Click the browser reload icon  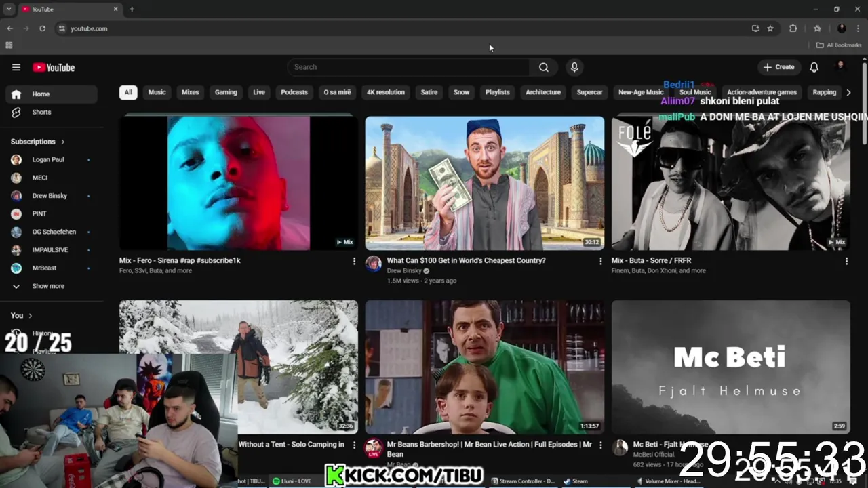[x=42, y=28]
